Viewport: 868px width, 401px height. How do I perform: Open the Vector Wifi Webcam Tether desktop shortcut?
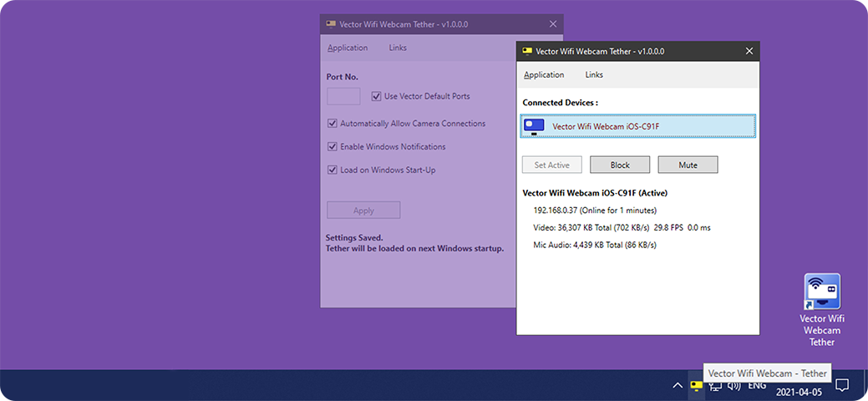pos(821,310)
